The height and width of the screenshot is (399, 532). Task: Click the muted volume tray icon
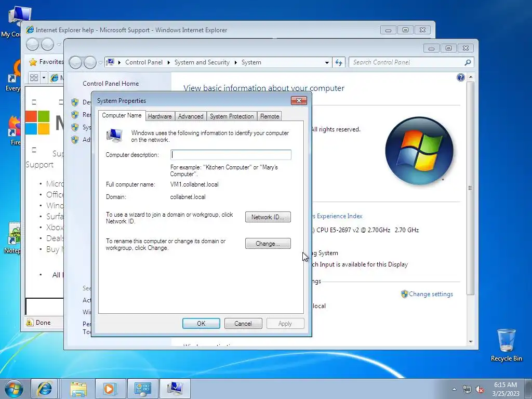[x=480, y=390]
